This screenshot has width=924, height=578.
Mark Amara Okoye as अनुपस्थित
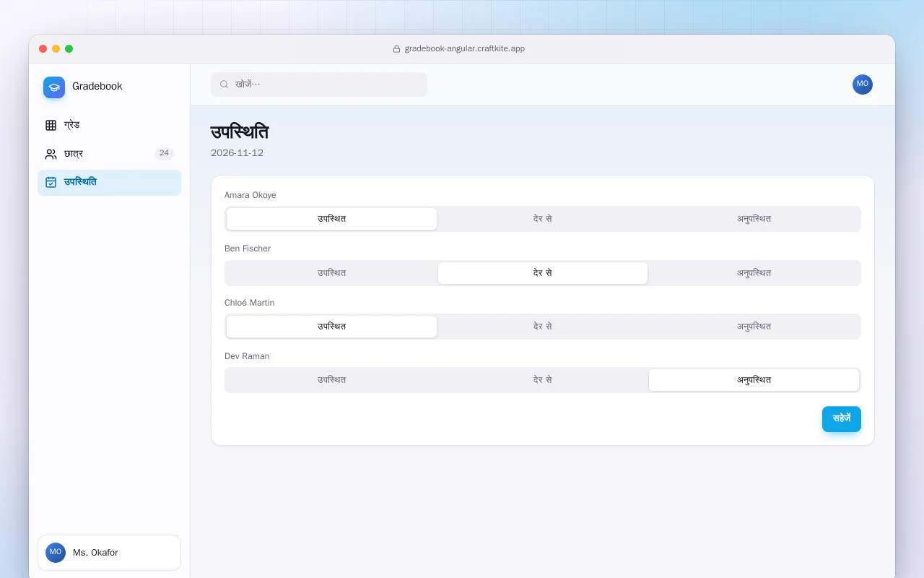tap(754, 219)
